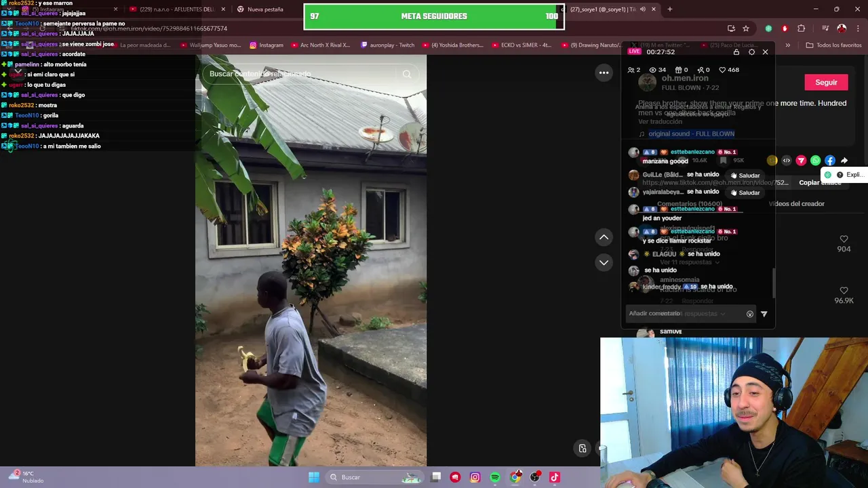Open Videos del creador tab
This screenshot has height=488, width=868.
point(797,204)
